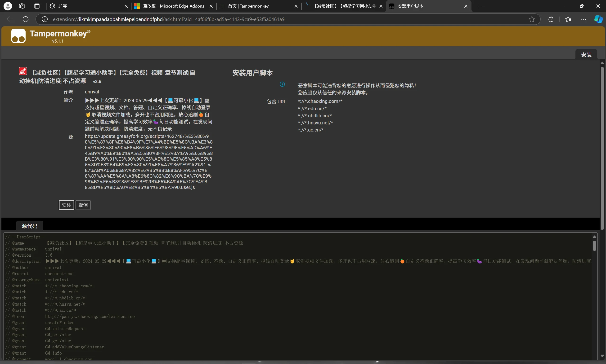606x364 pixels.
Task: Refresh the current page
Action: click(x=26, y=19)
